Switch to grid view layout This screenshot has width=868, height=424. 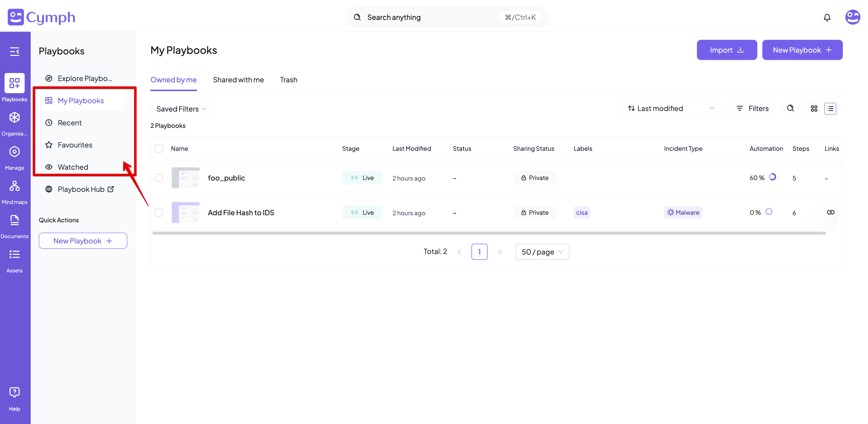[x=814, y=109]
